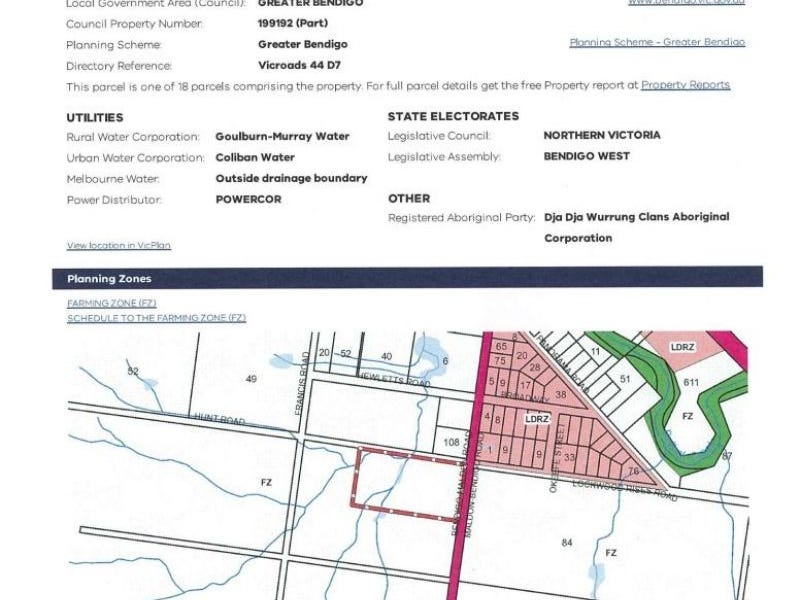The height and width of the screenshot is (600, 800).
Task: Select 'Vicroads 44 D7' directory reference
Action: [x=299, y=65]
